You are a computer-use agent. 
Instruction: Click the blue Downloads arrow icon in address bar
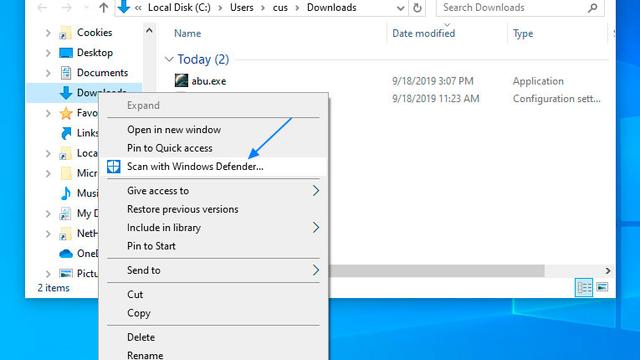[x=124, y=7]
